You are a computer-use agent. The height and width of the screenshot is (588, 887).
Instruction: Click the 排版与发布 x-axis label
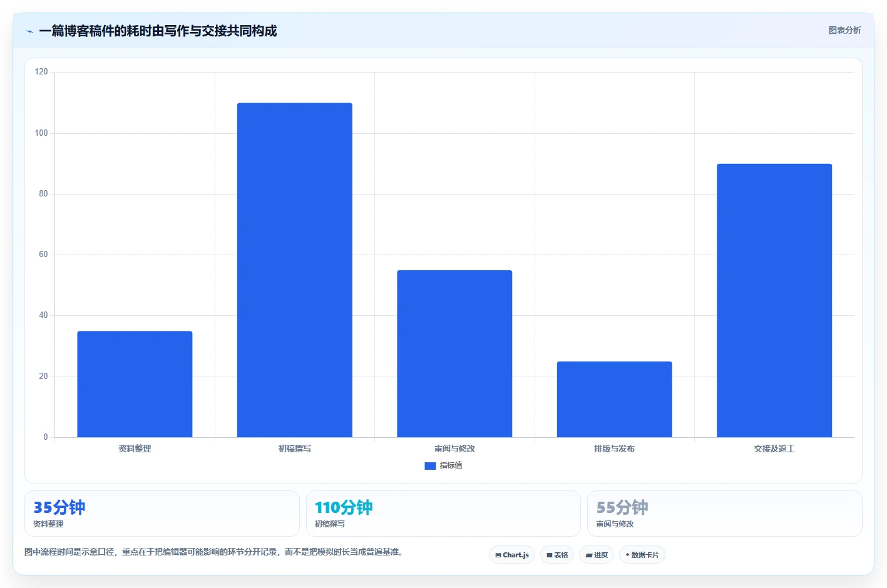point(615,449)
